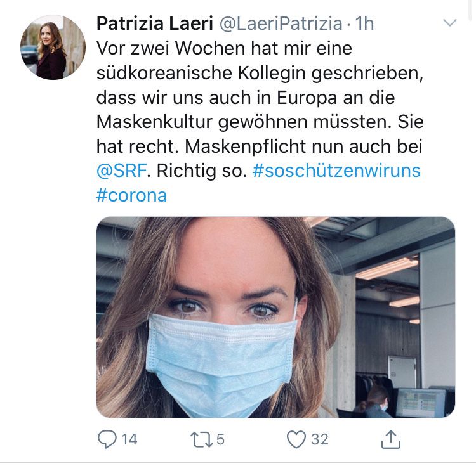Open the #soschützenwiruns hashtag
The image size is (476, 466).
coord(336,171)
